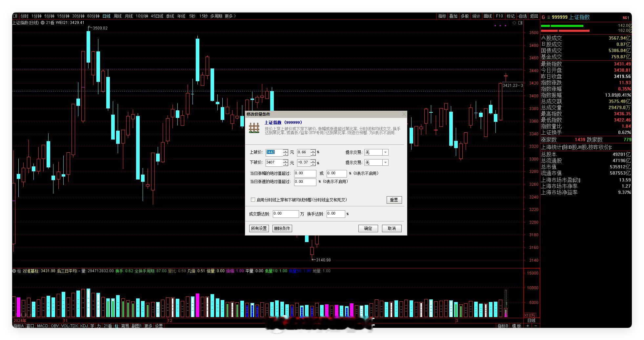The width and height of the screenshot is (644, 340).
Task: Switch to 5分钟 period tab
Action: point(49,16)
